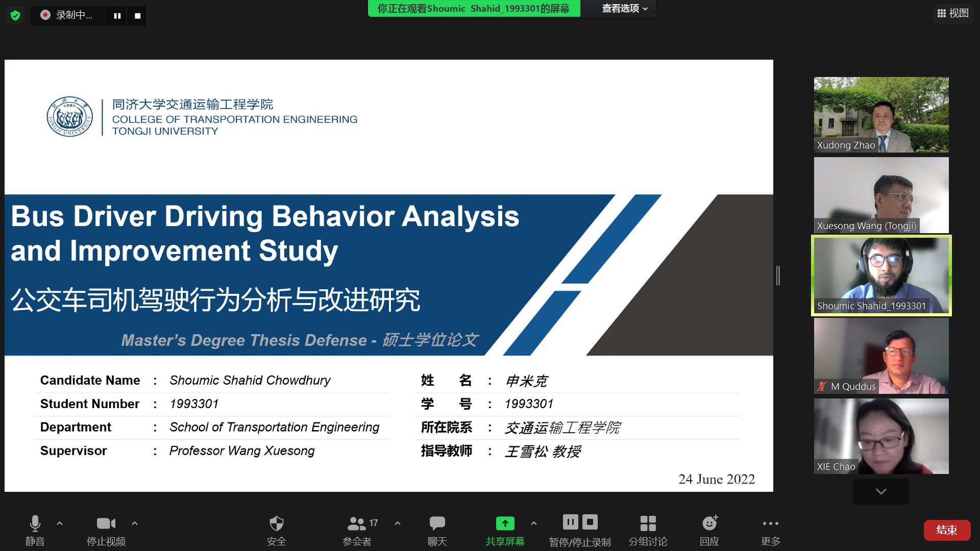Stop recording with the top-left square button
Viewport: 980px width, 551px height.
tap(137, 16)
